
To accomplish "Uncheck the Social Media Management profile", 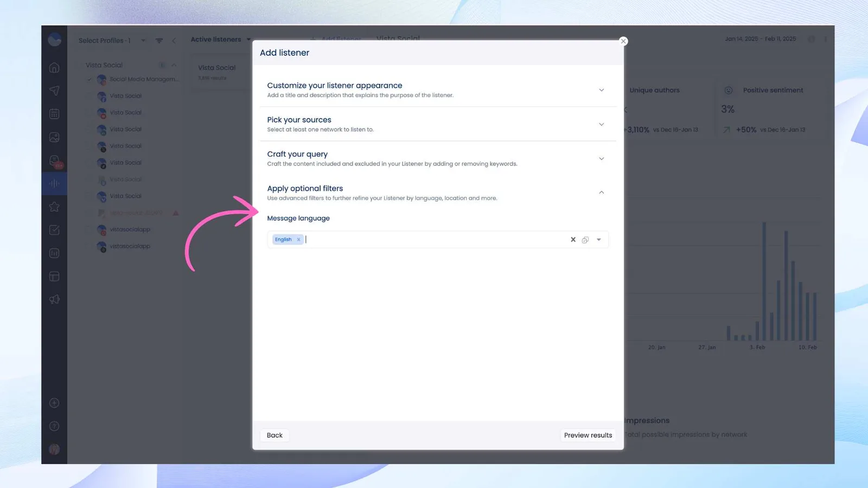I will (90, 79).
